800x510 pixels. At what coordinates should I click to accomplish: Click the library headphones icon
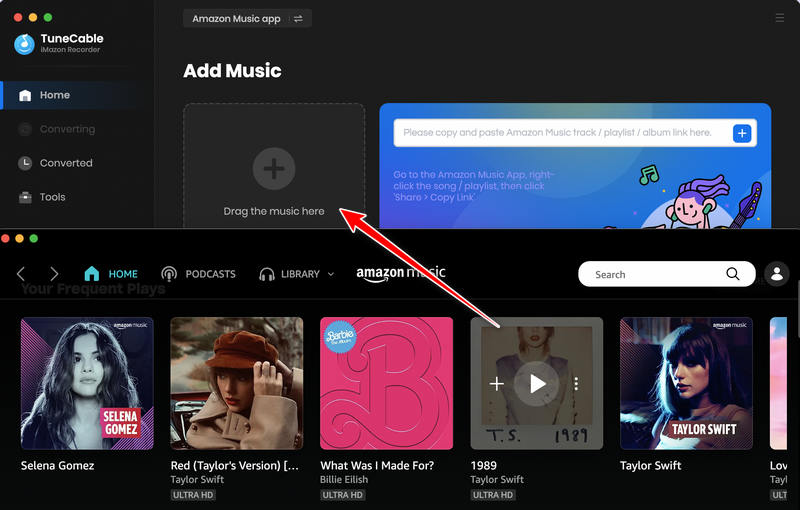coord(267,274)
